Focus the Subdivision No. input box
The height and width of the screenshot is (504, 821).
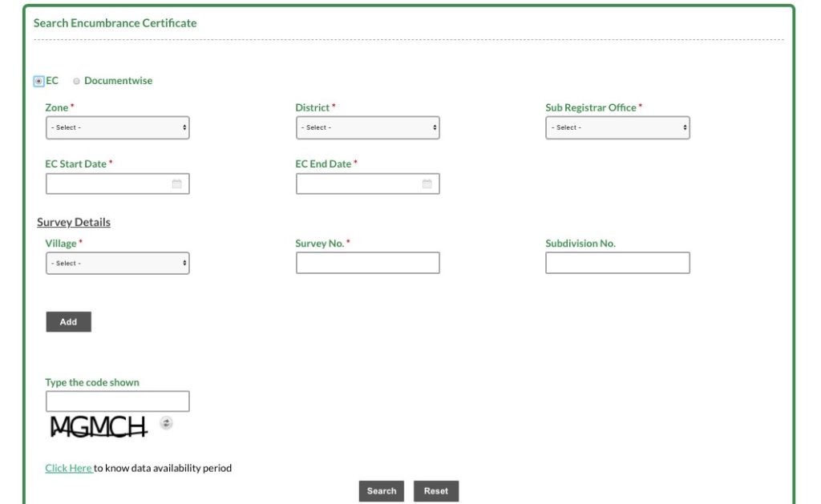617,263
